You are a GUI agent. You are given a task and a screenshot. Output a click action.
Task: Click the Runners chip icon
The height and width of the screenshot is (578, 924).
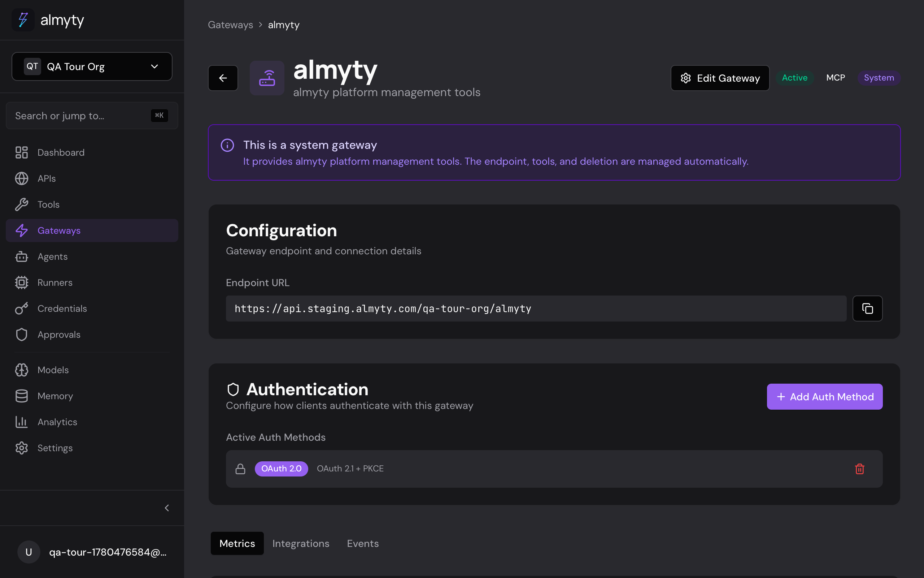click(22, 282)
